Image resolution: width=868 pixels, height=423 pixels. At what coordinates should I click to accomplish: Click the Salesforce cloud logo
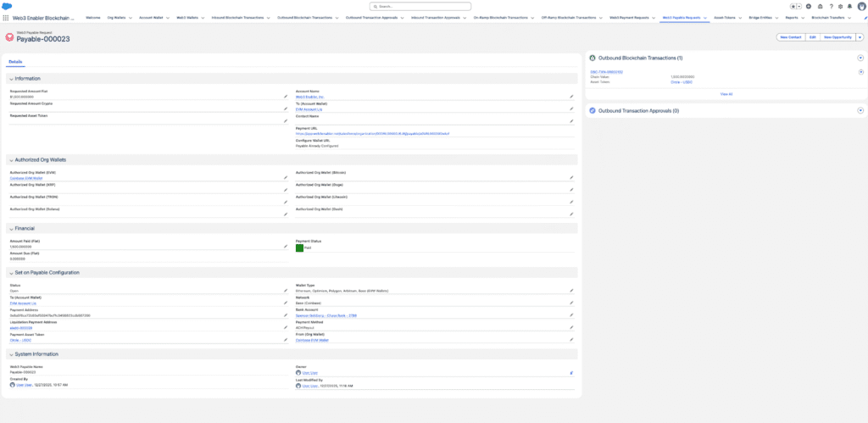7,6
